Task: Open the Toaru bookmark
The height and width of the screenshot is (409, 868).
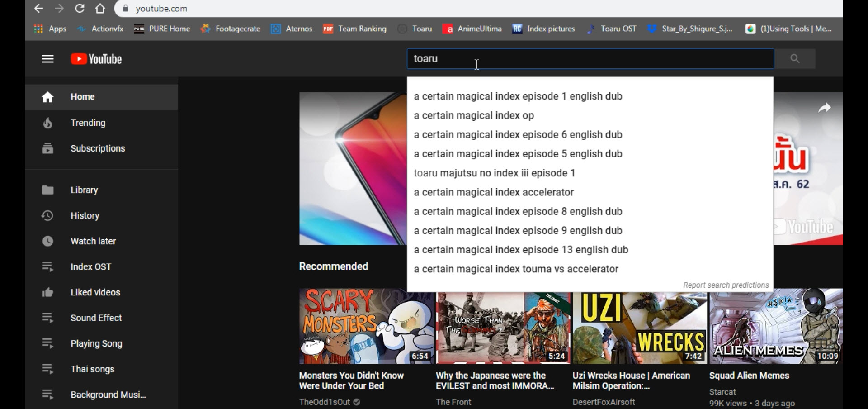Action: (x=415, y=29)
